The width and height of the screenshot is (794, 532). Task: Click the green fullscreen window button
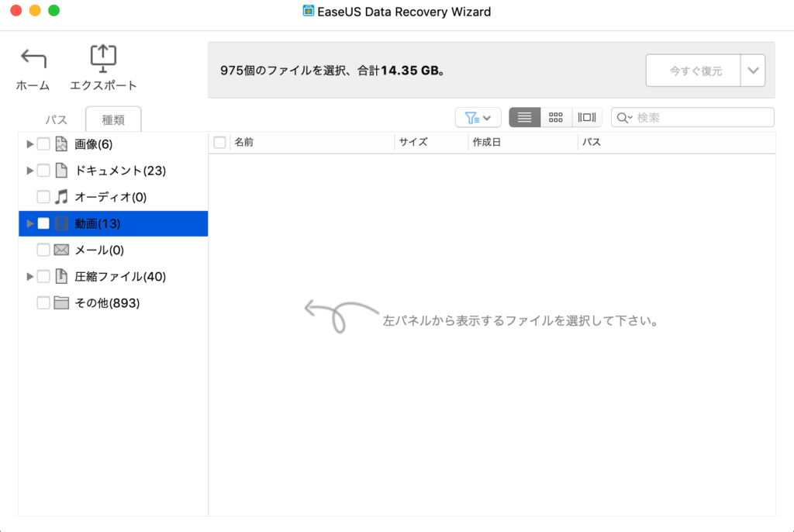pyautogui.click(x=54, y=11)
